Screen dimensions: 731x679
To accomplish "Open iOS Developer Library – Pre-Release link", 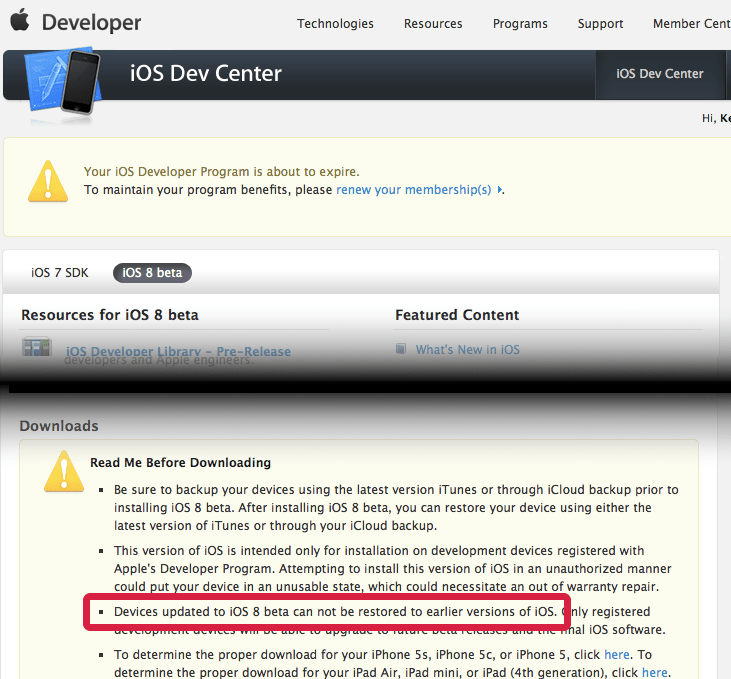I will (178, 351).
